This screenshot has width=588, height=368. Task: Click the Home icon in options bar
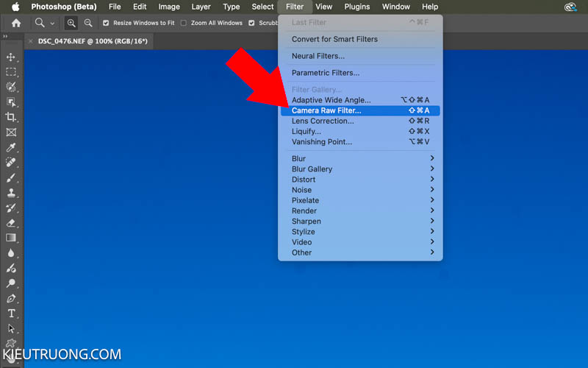[x=16, y=23]
